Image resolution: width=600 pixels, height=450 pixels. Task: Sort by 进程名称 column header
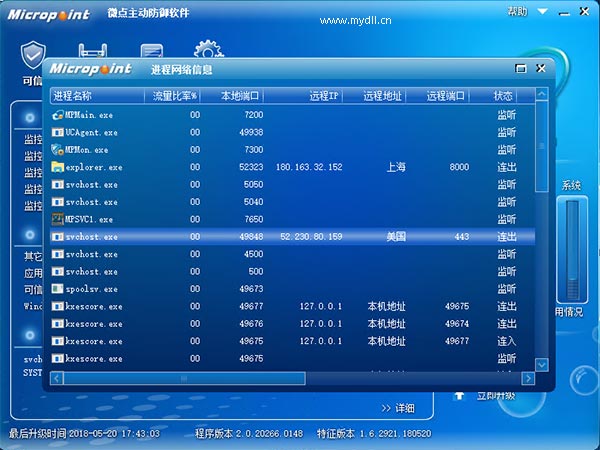[x=97, y=96]
